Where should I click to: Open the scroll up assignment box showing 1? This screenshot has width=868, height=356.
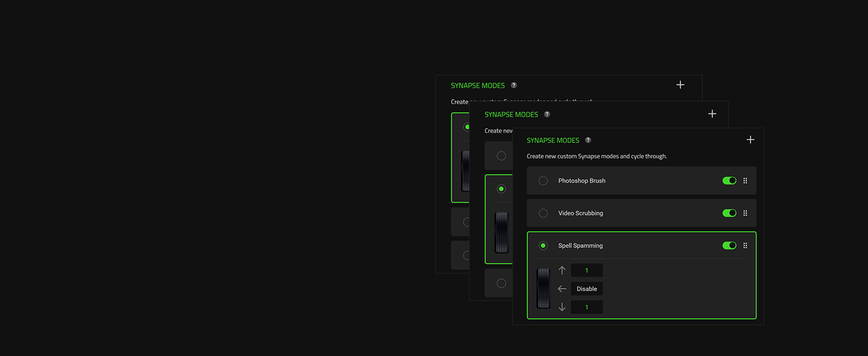coord(587,271)
